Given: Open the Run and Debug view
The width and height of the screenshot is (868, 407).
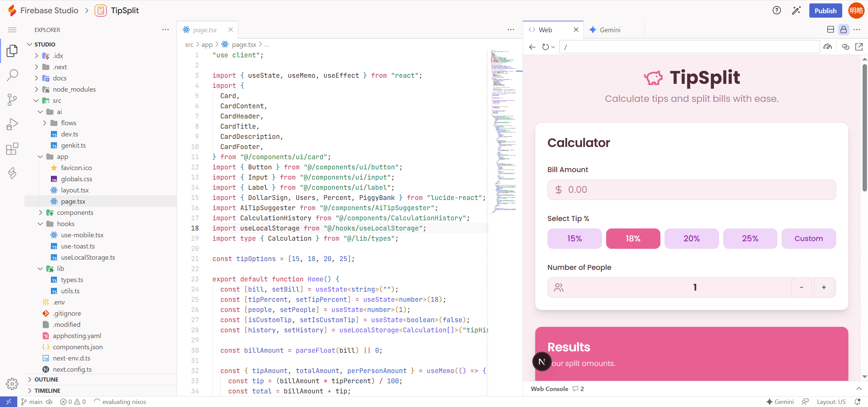Looking at the screenshot, I should [12, 124].
